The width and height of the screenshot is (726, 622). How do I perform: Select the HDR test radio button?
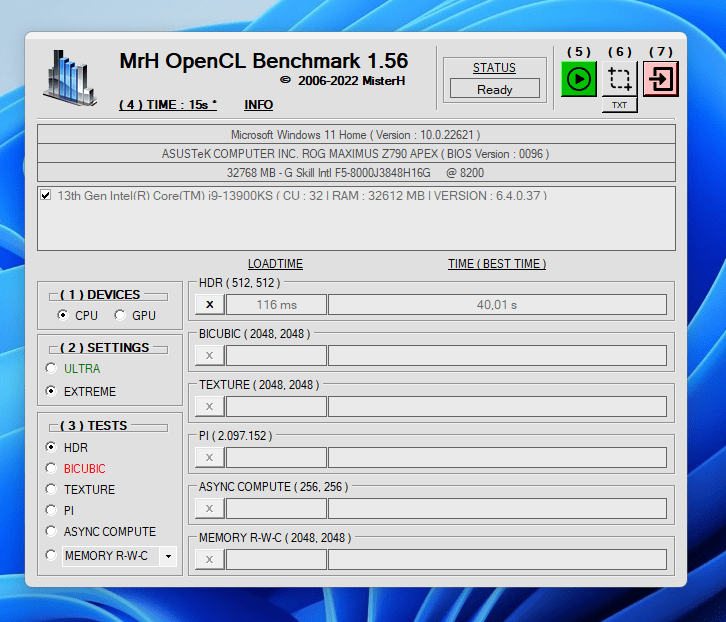point(51,447)
